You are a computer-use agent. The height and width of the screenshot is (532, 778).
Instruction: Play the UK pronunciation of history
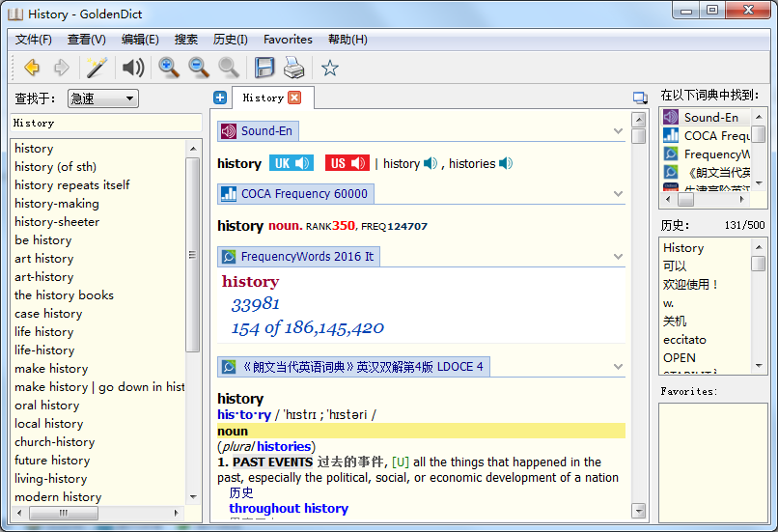point(292,163)
